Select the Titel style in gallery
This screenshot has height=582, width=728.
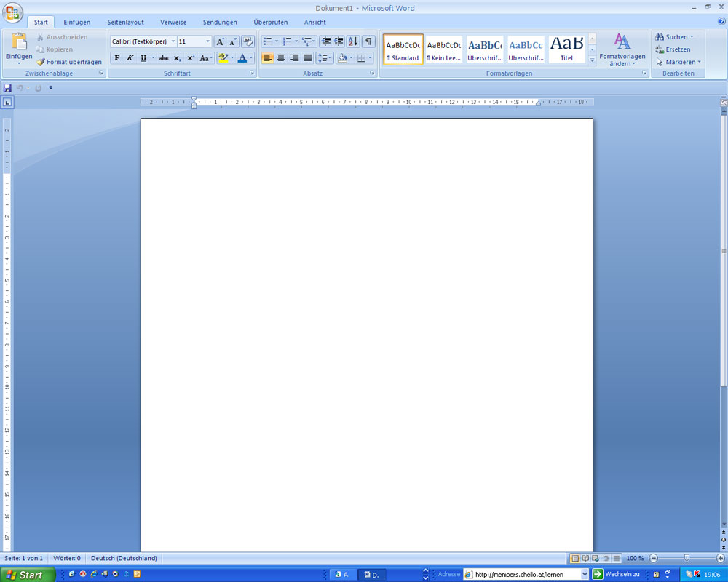[x=566, y=49]
